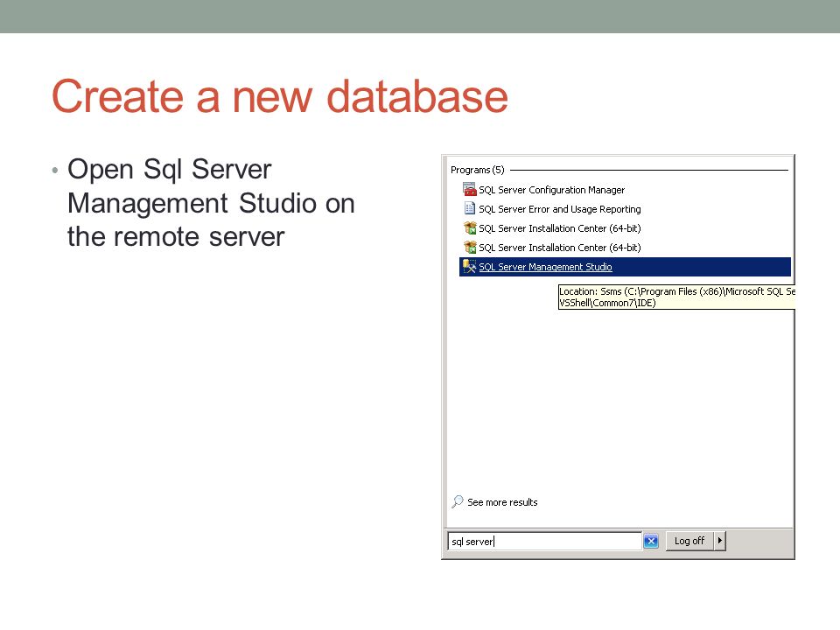This screenshot has height=630, width=840.
Task: Click the Programs (5) group header
Action: [x=478, y=170]
